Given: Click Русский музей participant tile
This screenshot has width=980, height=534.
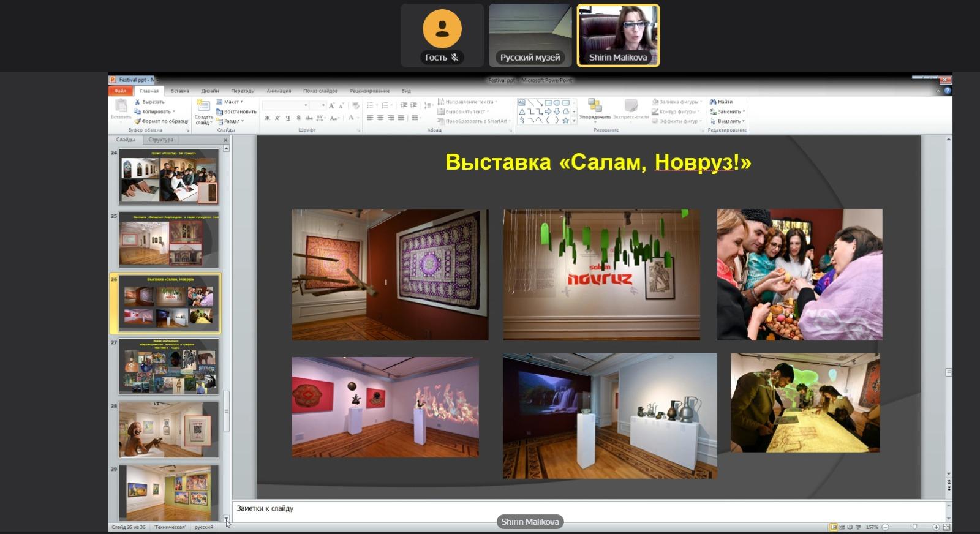Looking at the screenshot, I should tap(530, 36).
